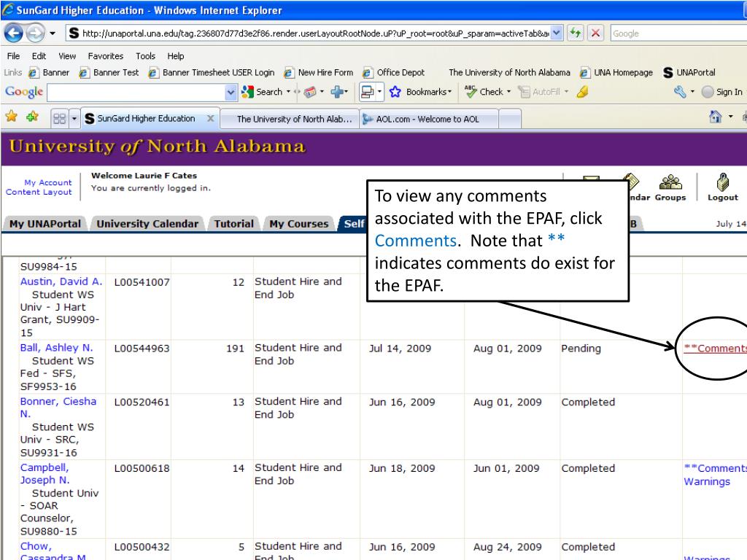The width and height of the screenshot is (747, 560).
Task: Open the Bonner, Ciesha N. employee link
Action: 58,408
